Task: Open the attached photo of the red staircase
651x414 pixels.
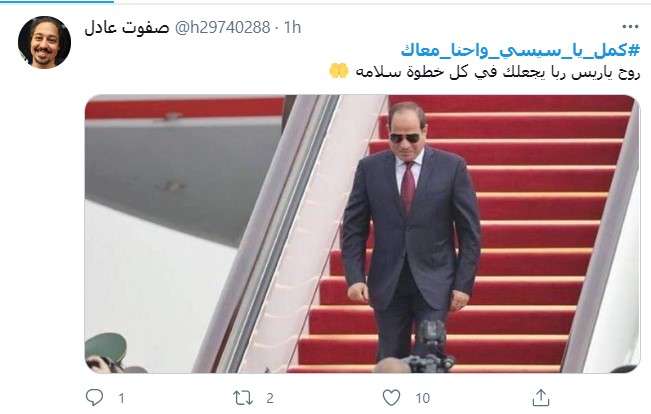Action: [x=362, y=234]
